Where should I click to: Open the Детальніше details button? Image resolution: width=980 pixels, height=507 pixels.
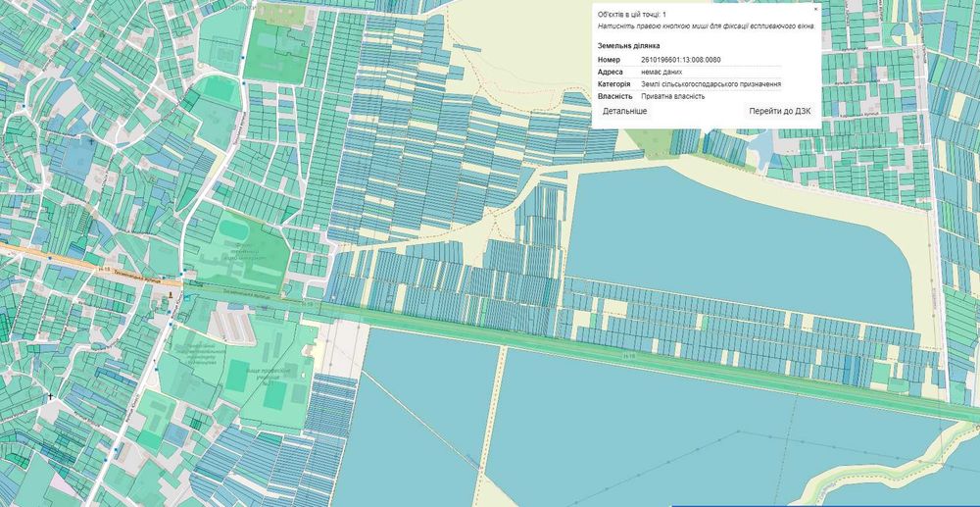[x=624, y=111]
